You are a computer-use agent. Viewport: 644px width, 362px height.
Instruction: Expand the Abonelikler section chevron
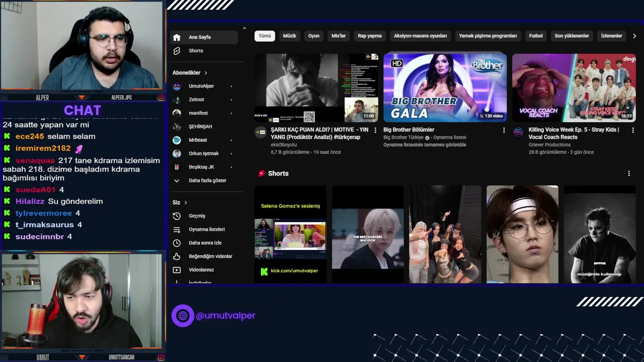[x=206, y=73]
